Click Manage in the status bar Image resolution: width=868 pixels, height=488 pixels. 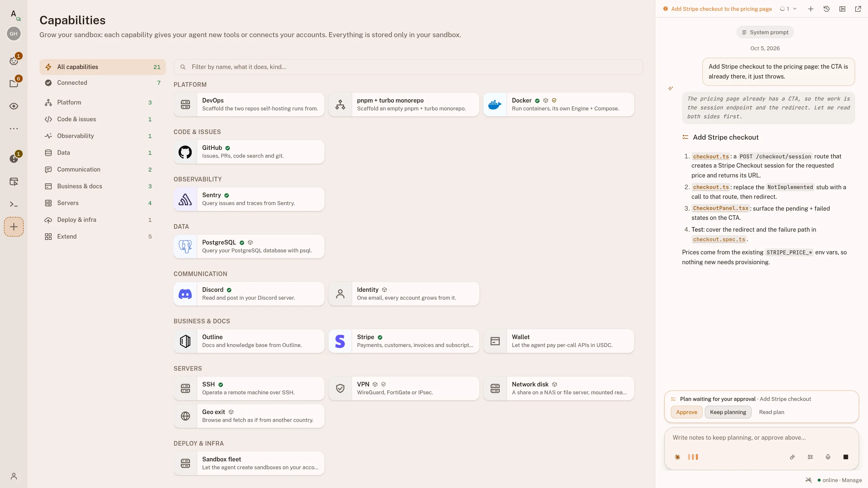coord(852,480)
